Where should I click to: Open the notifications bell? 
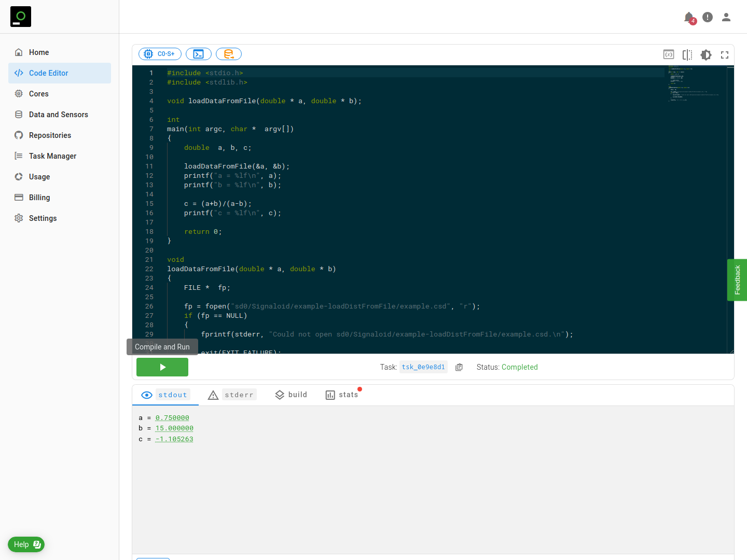click(x=689, y=17)
